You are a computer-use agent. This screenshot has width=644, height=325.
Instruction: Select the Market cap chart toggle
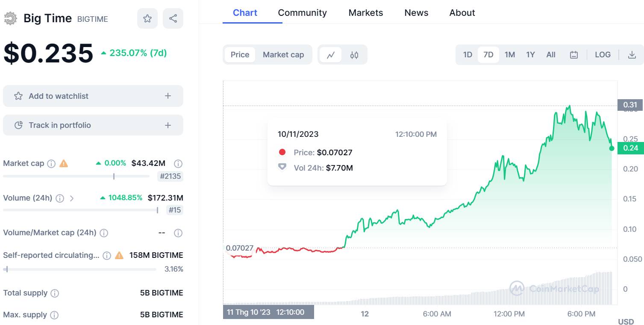(x=283, y=55)
